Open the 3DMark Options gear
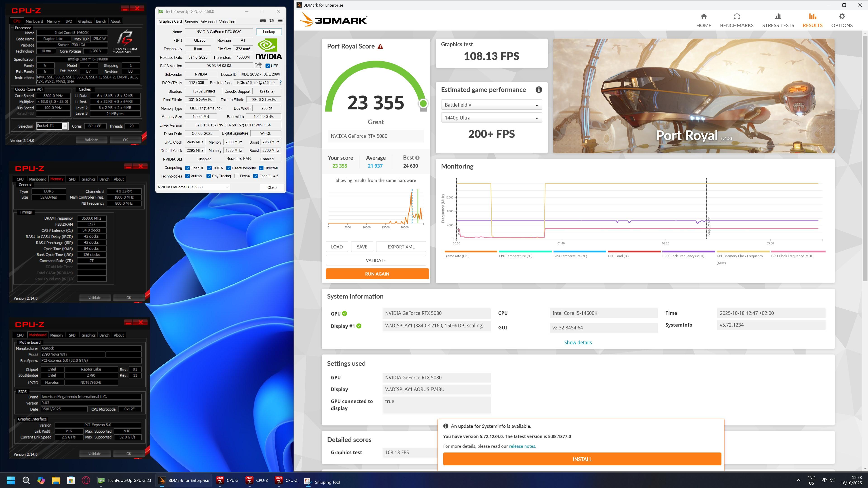Viewport: 868px width, 488px height. (842, 17)
